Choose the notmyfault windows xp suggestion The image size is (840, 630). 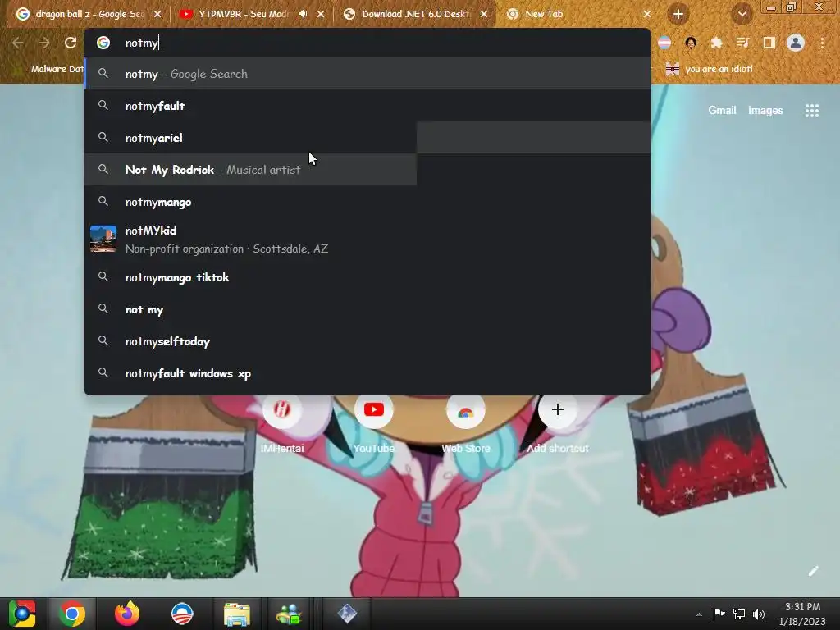point(367,373)
